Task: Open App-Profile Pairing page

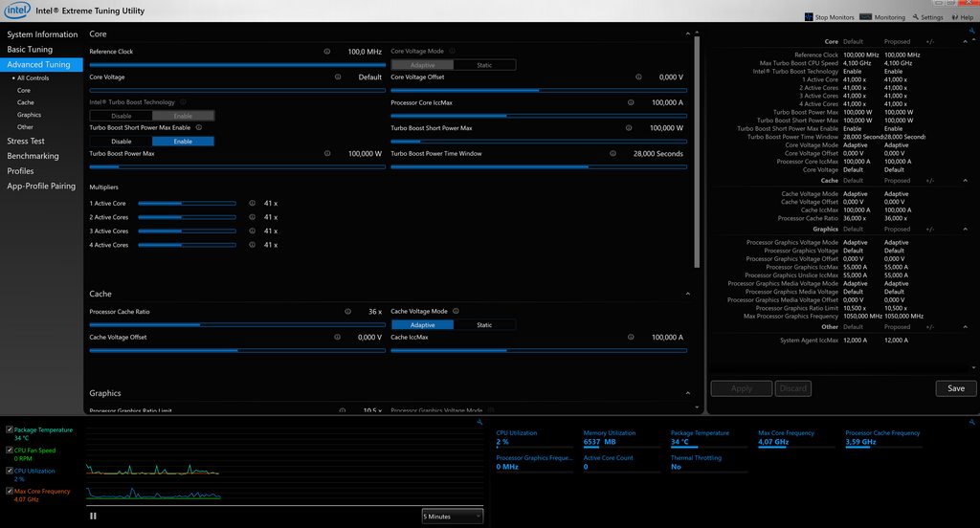Action: click(42, 187)
